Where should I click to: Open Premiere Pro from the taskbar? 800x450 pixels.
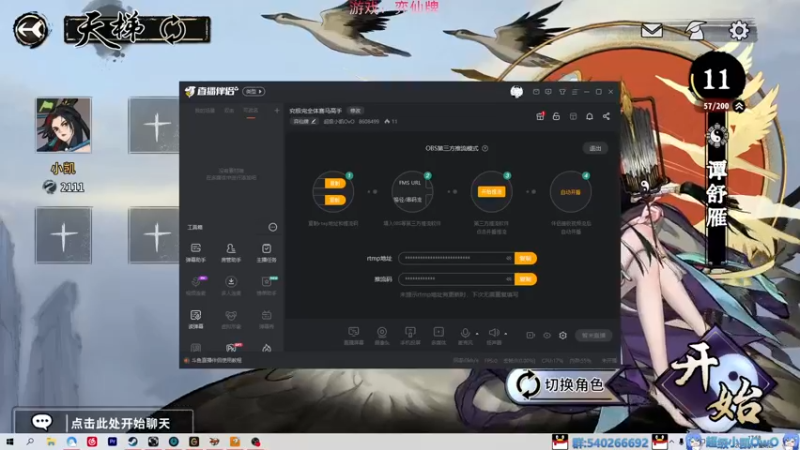tap(112, 442)
